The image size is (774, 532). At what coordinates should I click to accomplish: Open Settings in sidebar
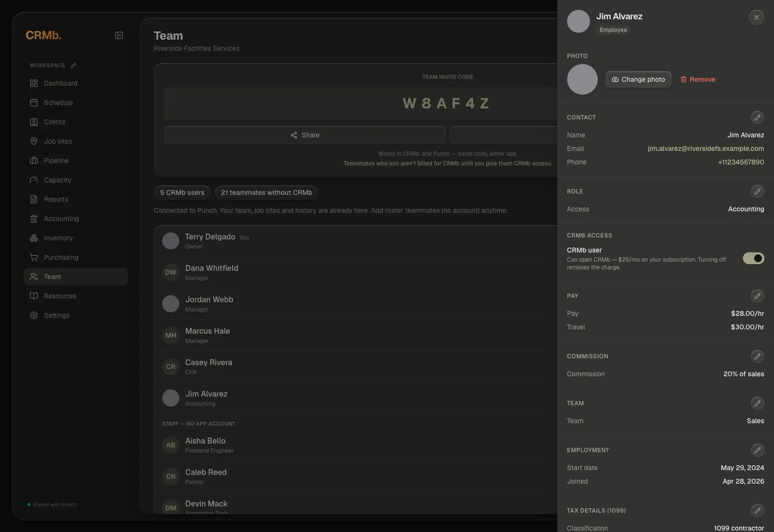(76, 315)
